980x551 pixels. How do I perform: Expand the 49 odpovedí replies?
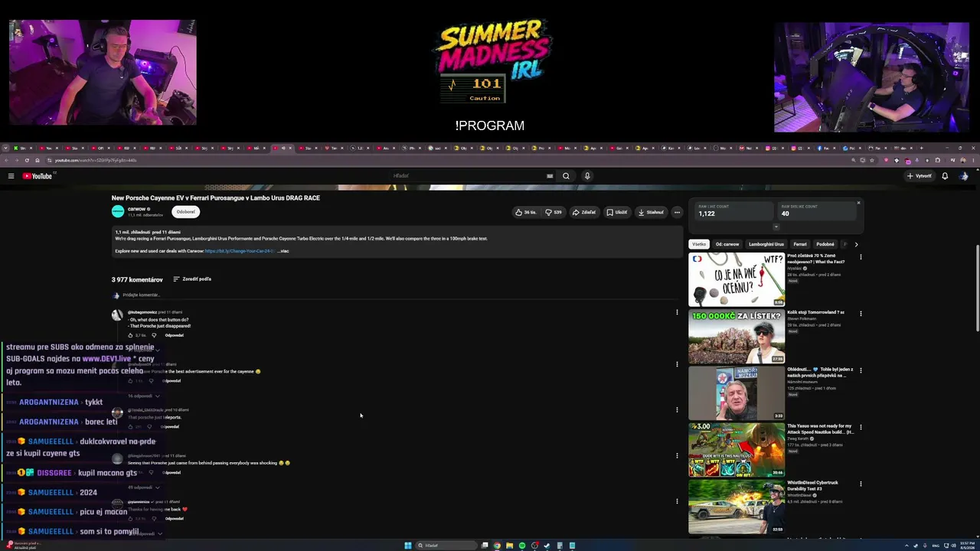pos(144,487)
